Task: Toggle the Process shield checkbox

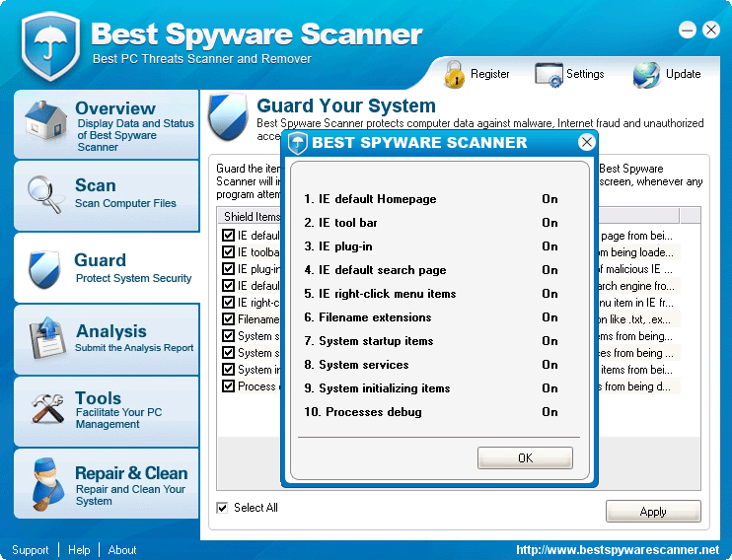Action: pyautogui.click(x=228, y=386)
